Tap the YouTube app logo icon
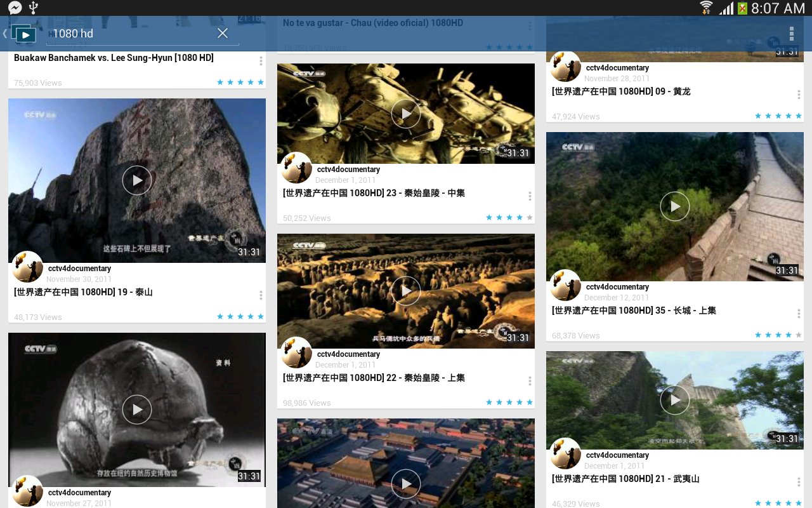812x508 pixels. [x=23, y=34]
